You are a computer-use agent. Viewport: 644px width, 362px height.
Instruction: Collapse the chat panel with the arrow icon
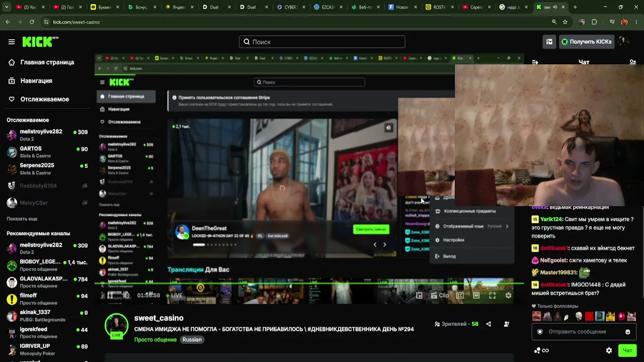535,62
